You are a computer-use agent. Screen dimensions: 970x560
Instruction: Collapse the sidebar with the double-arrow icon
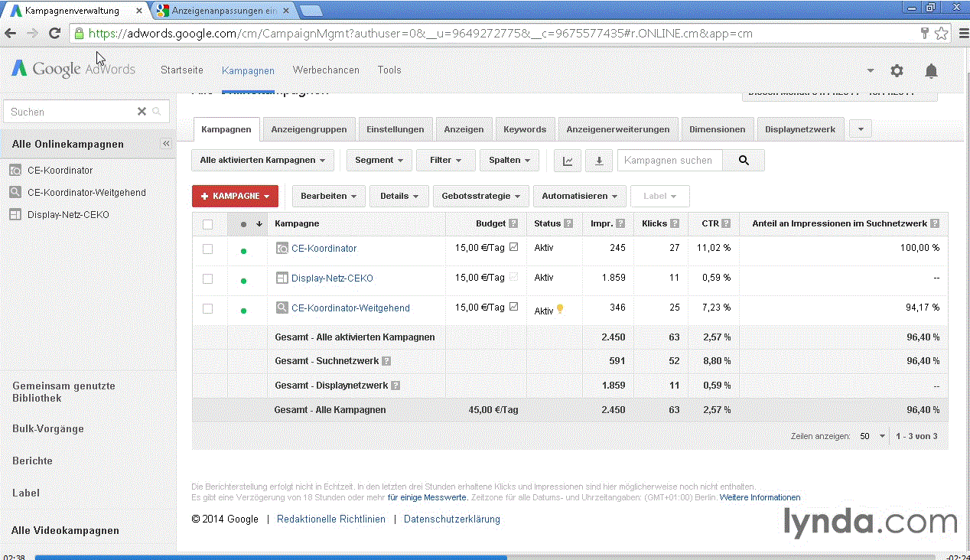tap(166, 144)
